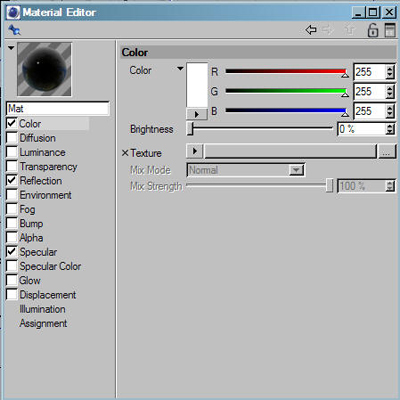Enable the Transparency channel checkbox
400x400 pixels.
[x=11, y=166]
